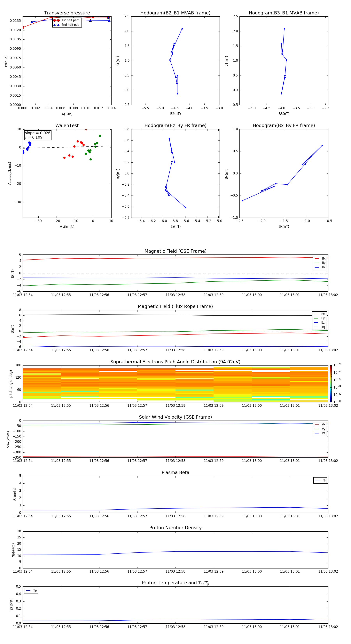351x644 pixels.
Task: Click the 'Solar Wind Velocity (GSE Frame)' title
Action: pyautogui.click(x=175, y=417)
